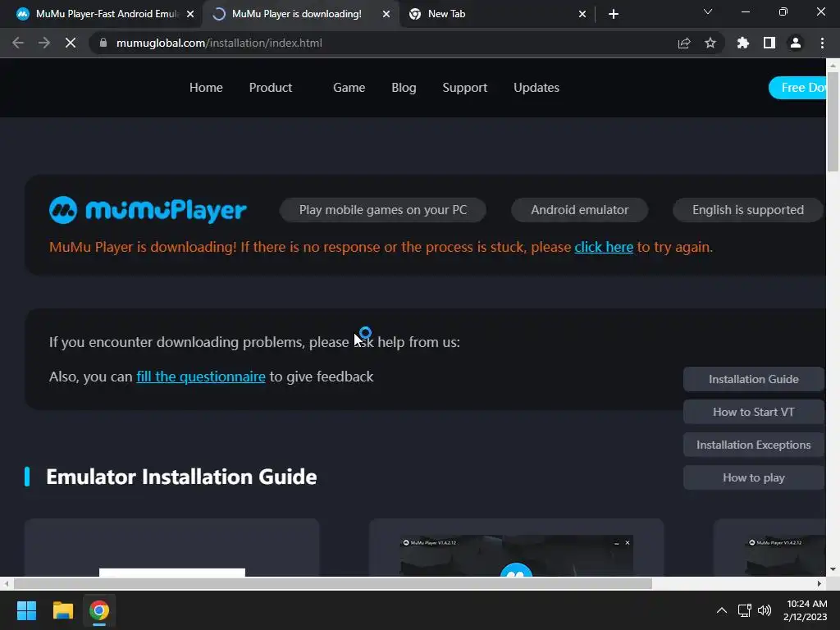Click the first installation guide thumbnail
Image resolution: width=840 pixels, height=630 pixels.
tap(172, 547)
